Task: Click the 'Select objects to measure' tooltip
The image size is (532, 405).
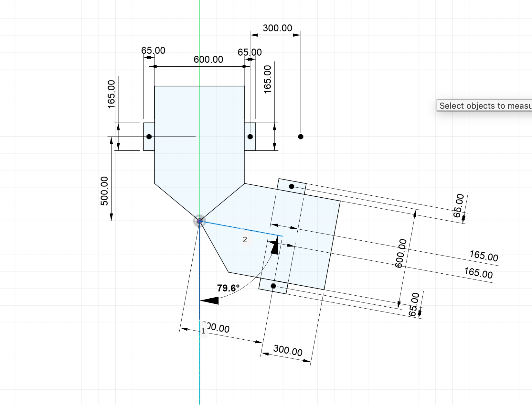Action: pyautogui.click(x=484, y=106)
